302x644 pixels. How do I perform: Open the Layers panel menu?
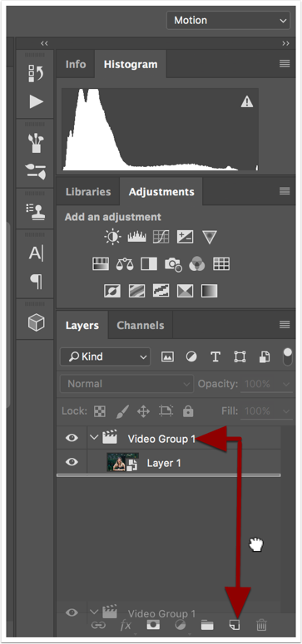(285, 325)
